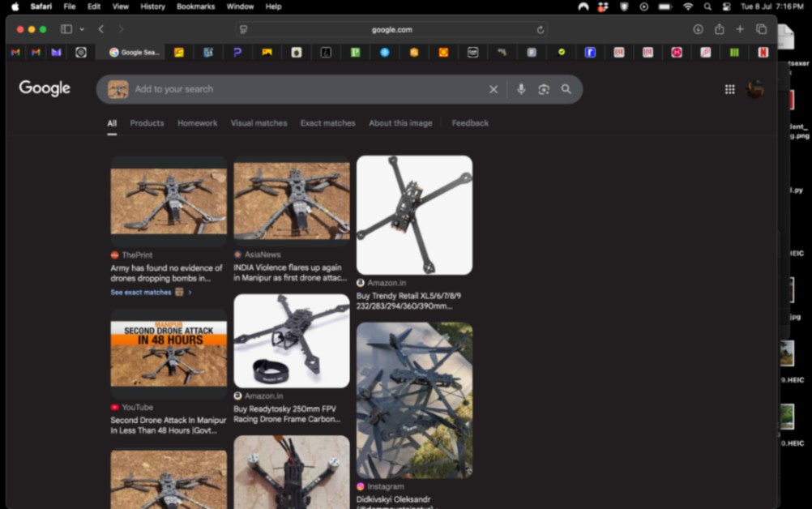The width and height of the screenshot is (812, 509).
Task: Click the google.com address bar
Action: [x=391, y=29]
